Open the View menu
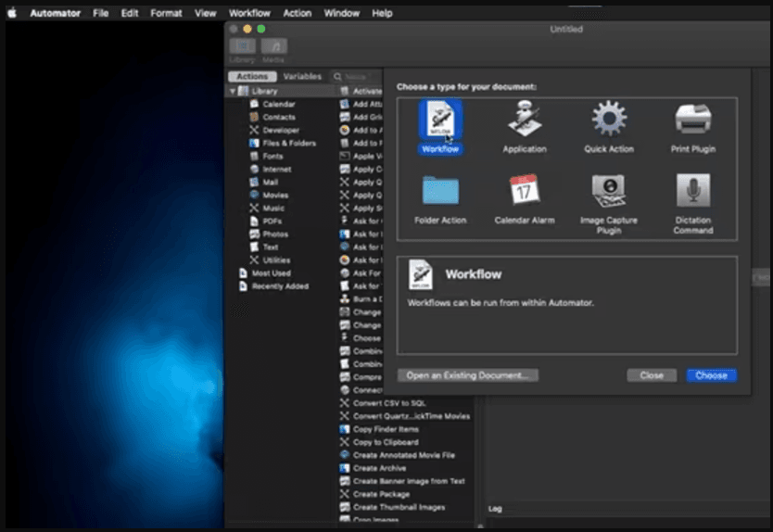This screenshot has height=532, width=773. [205, 13]
